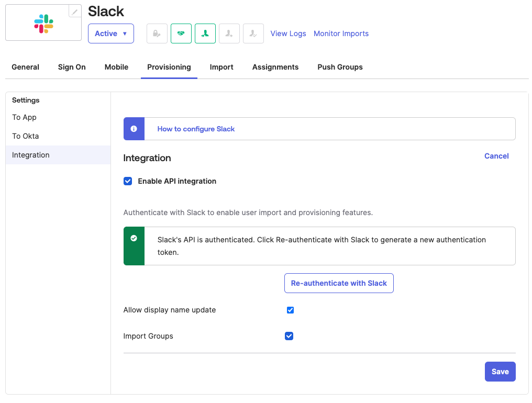
Task: Click the grayed lock password sync icon
Action: coord(157,33)
